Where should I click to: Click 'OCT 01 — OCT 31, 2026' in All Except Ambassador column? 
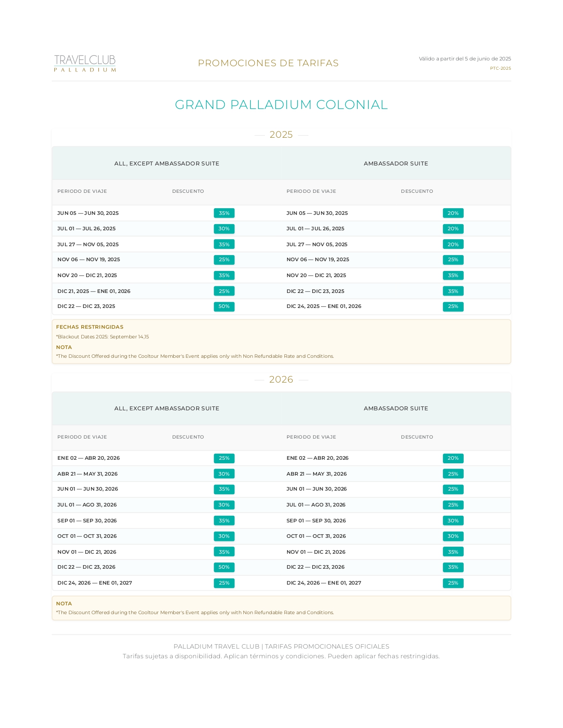point(87,536)
